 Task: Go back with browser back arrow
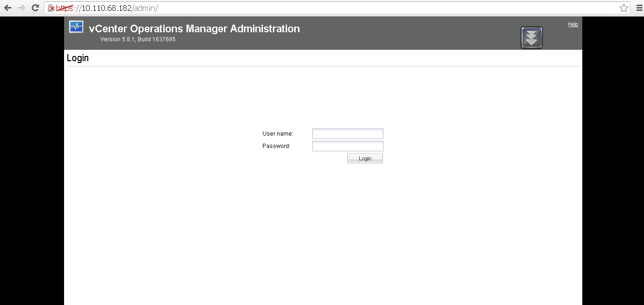point(8,8)
